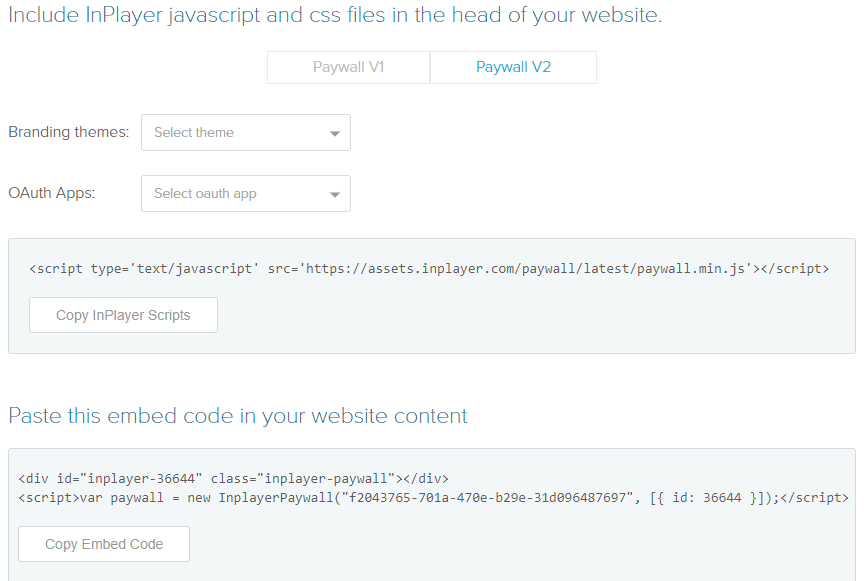Screen dimensions: 864x581
Task: Switch to the Paywall V1 tab
Action: [348, 67]
